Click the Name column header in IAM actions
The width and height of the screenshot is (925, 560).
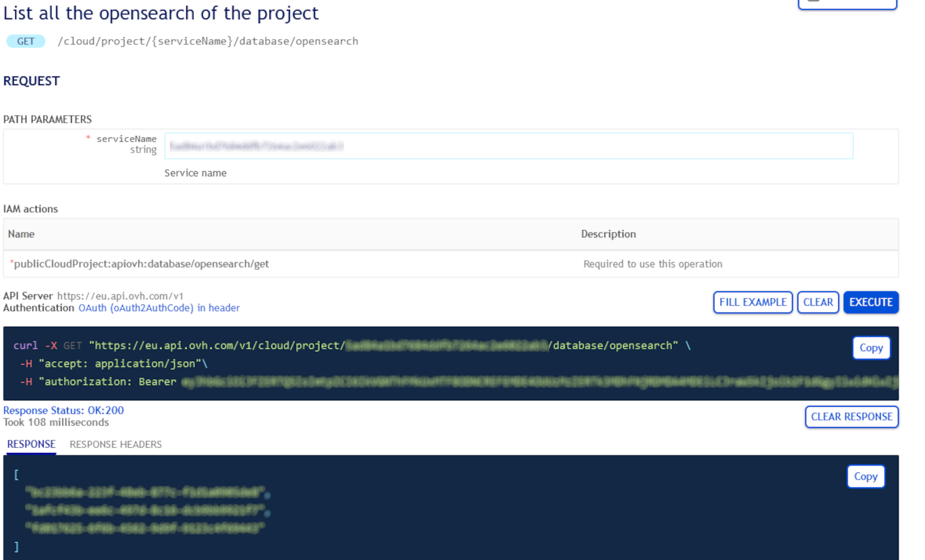coord(21,234)
